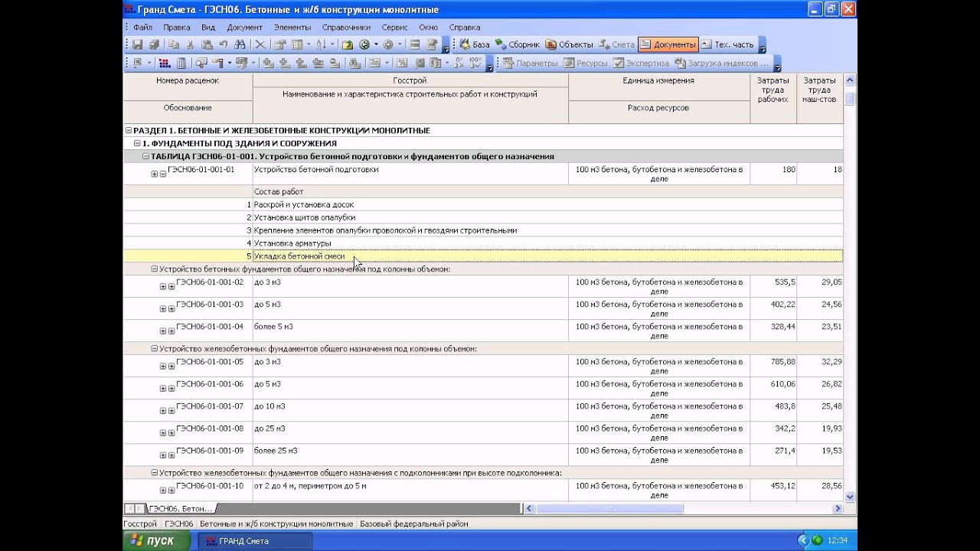Open the Сервис menu
Viewport: 980px width, 551px height.
click(394, 27)
